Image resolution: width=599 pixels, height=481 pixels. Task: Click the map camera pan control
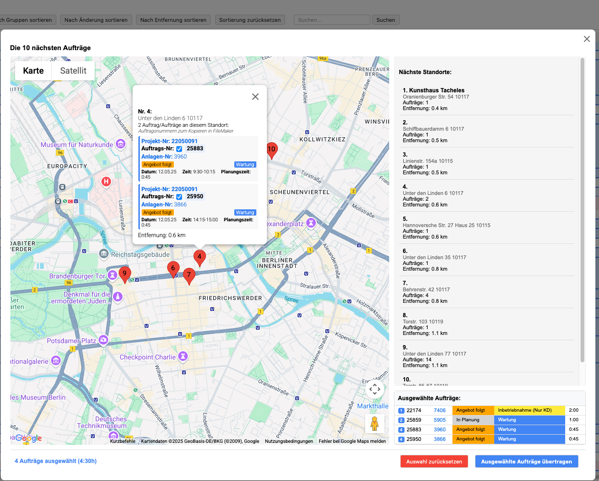(374, 389)
